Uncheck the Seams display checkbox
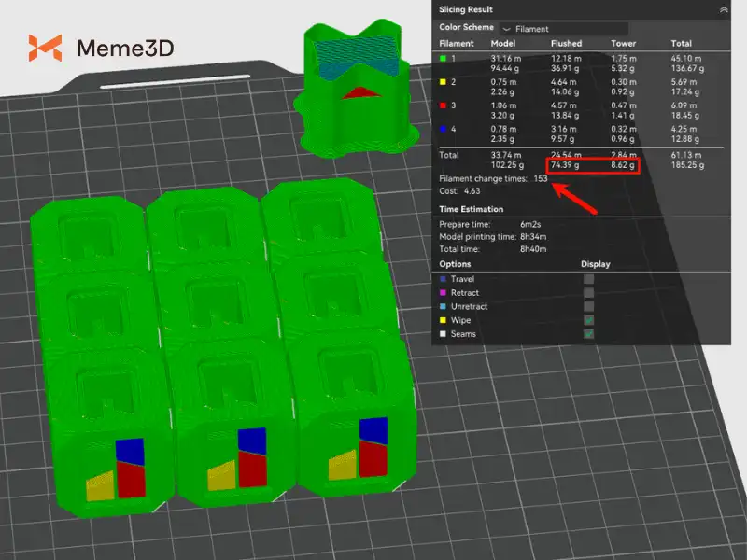The image size is (747, 560). (588, 334)
